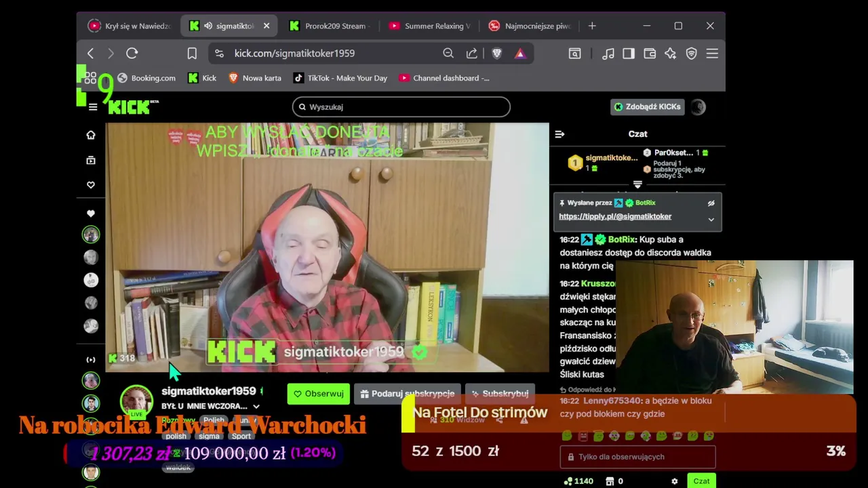
Task: Switch to the Krył się w Nawiedzo tab
Action: [x=130, y=26]
